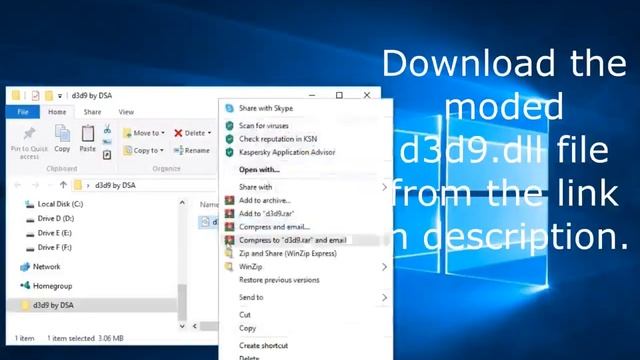Expand the WinZip submenu
Screen dimensions: 640x360
(306, 267)
